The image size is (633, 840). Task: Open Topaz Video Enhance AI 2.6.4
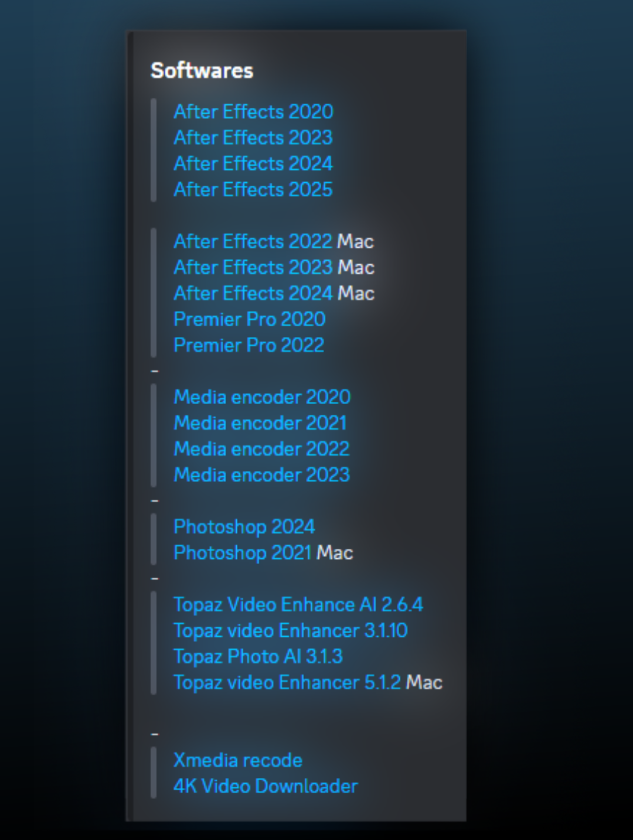[298, 605]
